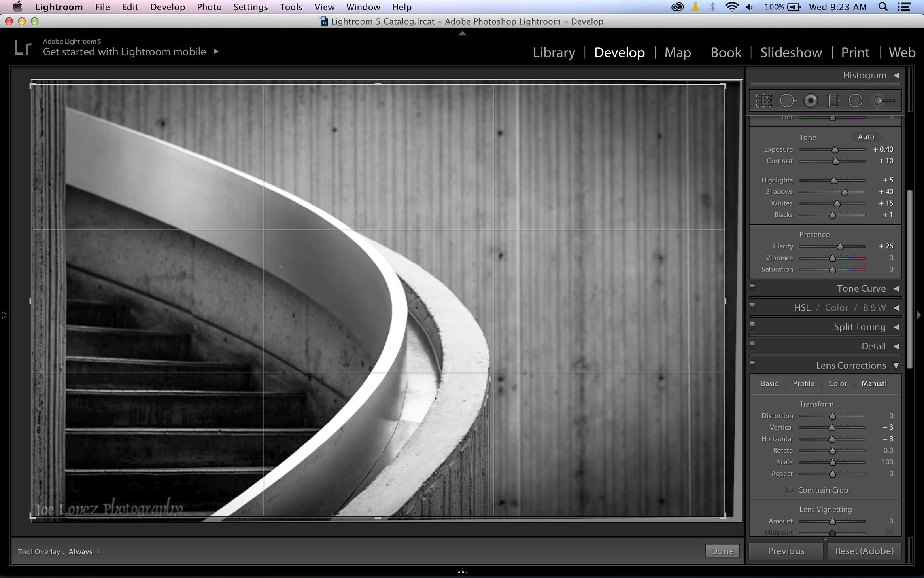Screen dimensions: 924x578
Task: Switch to the Profile tab in Lens Corrections
Action: [x=803, y=383]
